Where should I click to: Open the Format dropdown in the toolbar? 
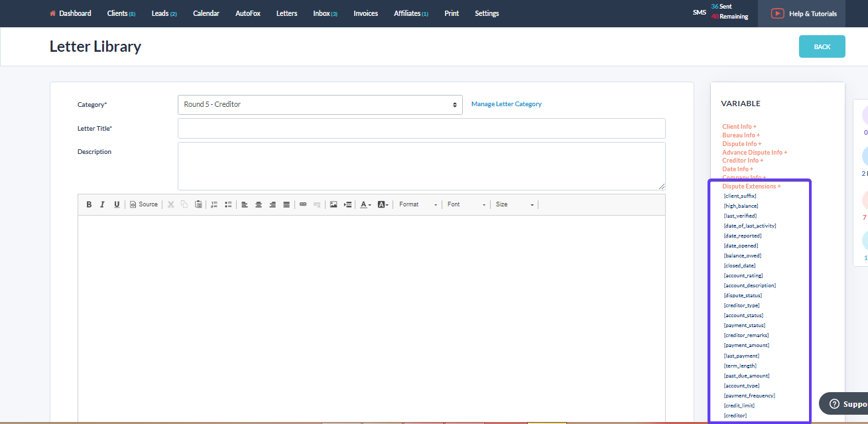pos(418,204)
